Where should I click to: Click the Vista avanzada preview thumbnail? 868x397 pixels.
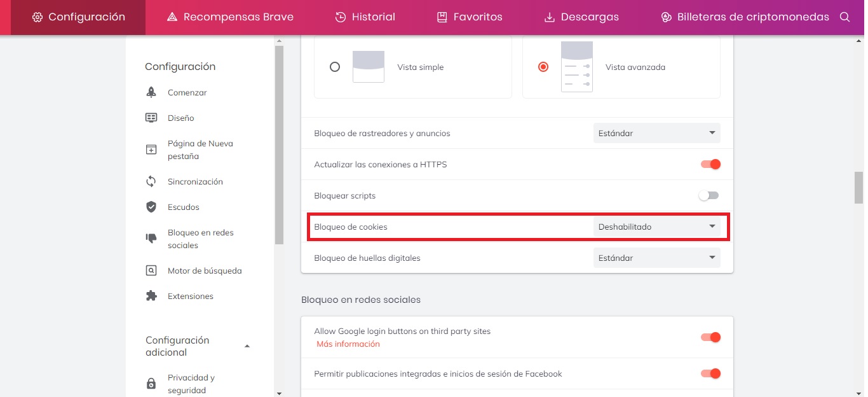pyautogui.click(x=577, y=67)
